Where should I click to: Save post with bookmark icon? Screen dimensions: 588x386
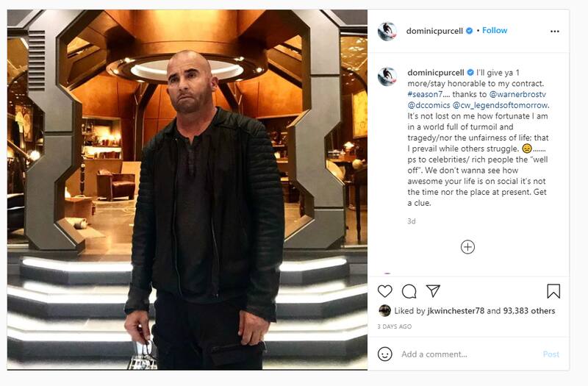click(553, 291)
